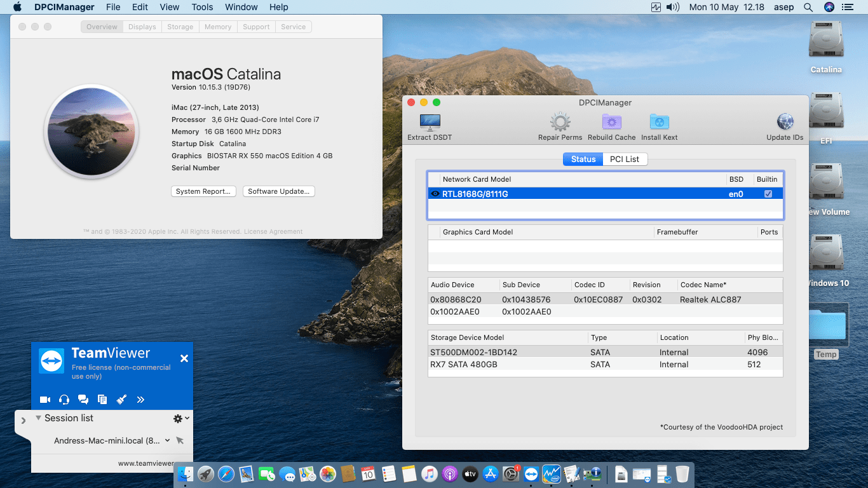Open the License Agreement link

[x=273, y=232]
